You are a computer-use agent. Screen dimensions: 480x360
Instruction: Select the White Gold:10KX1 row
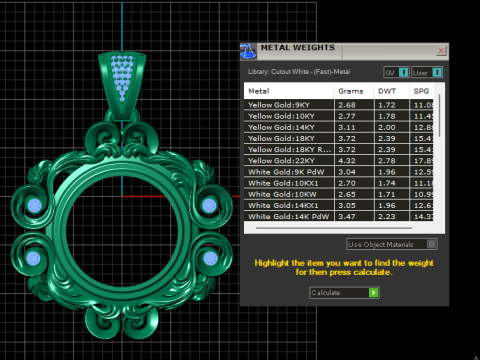tap(339, 183)
